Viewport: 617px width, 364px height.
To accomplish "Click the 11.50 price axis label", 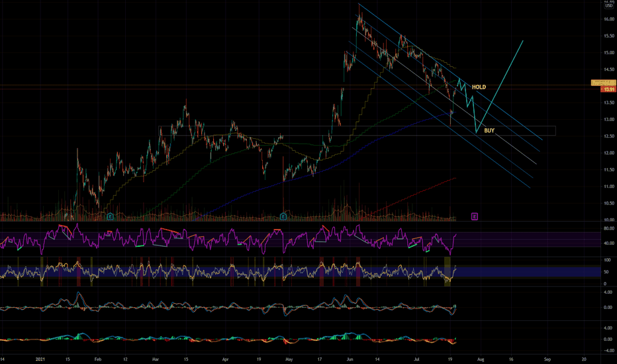I will click(609, 169).
